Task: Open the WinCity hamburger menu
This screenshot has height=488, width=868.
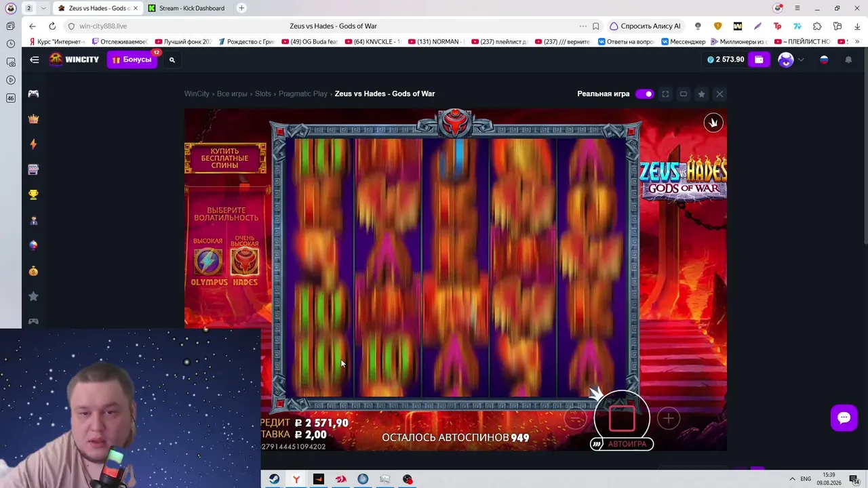Action: point(35,60)
